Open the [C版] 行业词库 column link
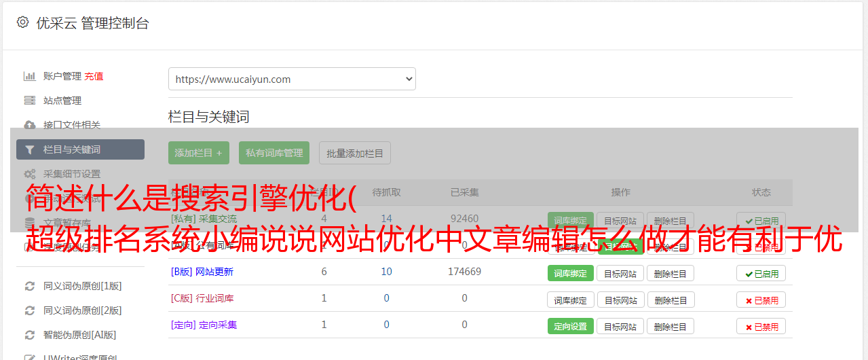The width and height of the screenshot is (868, 360). (x=202, y=298)
